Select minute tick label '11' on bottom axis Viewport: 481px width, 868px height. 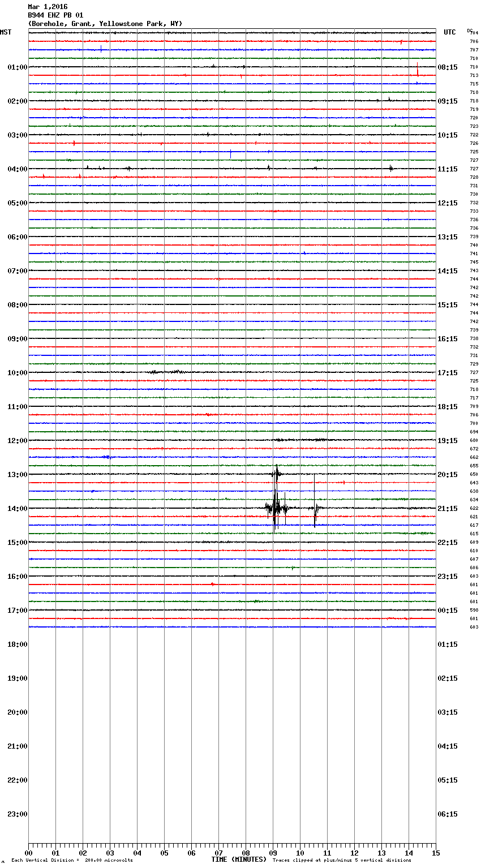tap(327, 853)
